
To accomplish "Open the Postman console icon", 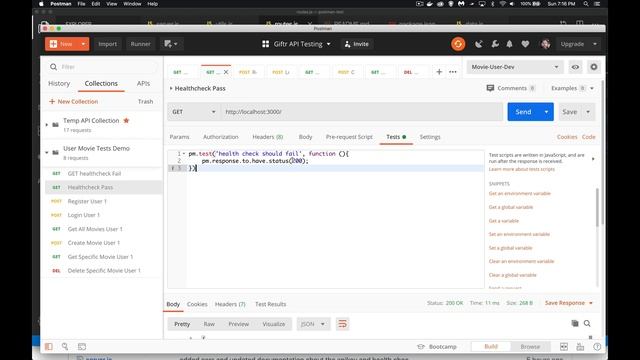I will tap(82, 347).
